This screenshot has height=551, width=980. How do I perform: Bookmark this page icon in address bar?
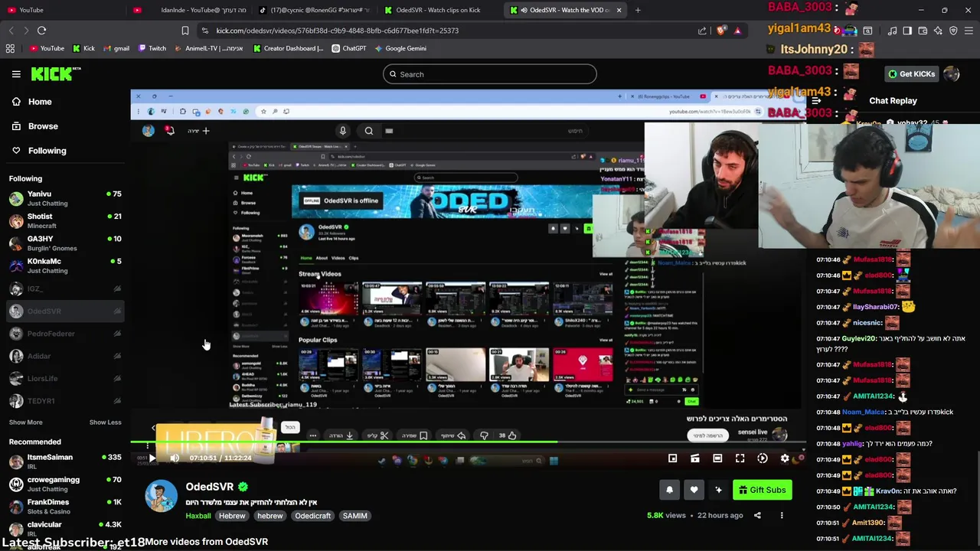[x=185, y=31]
